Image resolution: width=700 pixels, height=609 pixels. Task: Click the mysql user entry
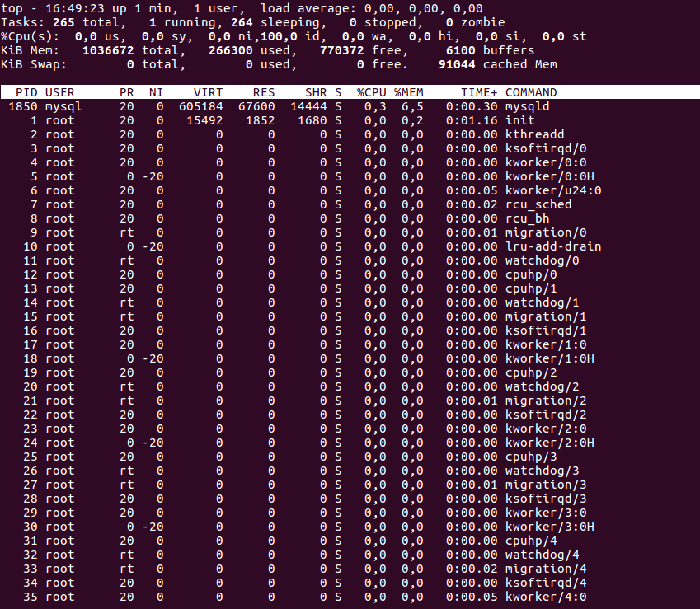click(63, 106)
